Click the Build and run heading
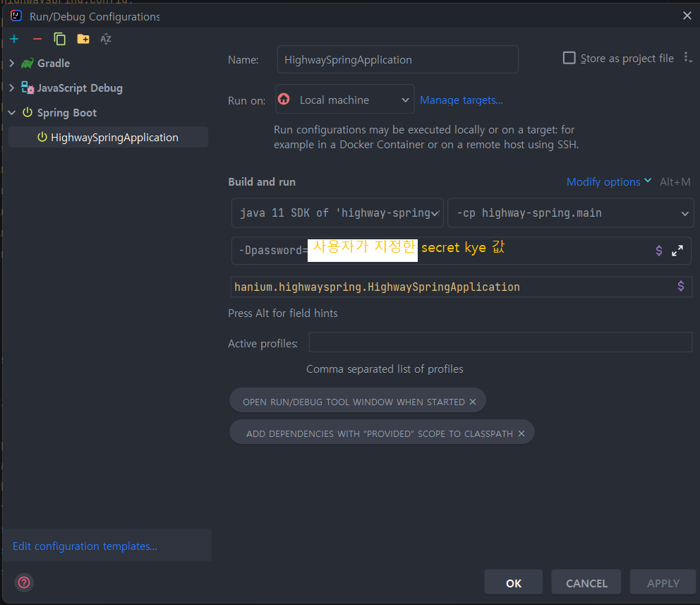The width and height of the screenshot is (700, 605). 262,181
